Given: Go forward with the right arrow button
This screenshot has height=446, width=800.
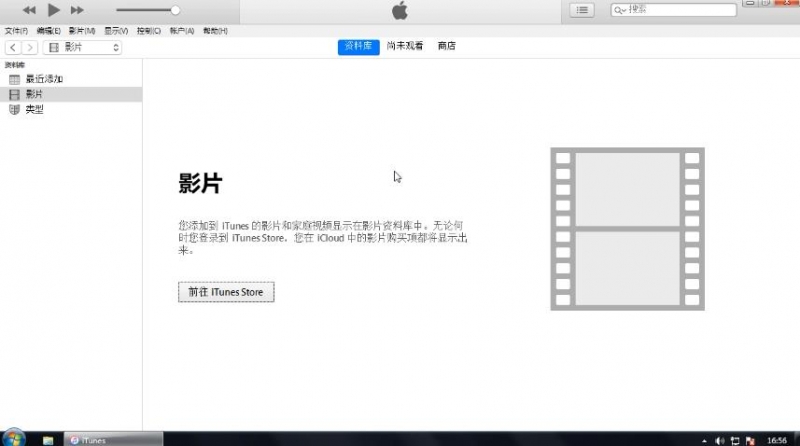Looking at the screenshot, I should coord(30,47).
